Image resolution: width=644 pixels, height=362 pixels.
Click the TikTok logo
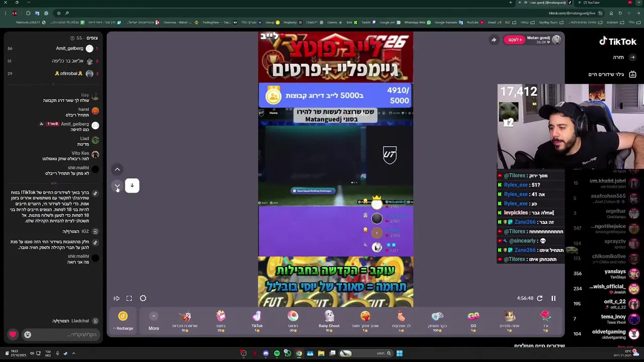(x=617, y=42)
